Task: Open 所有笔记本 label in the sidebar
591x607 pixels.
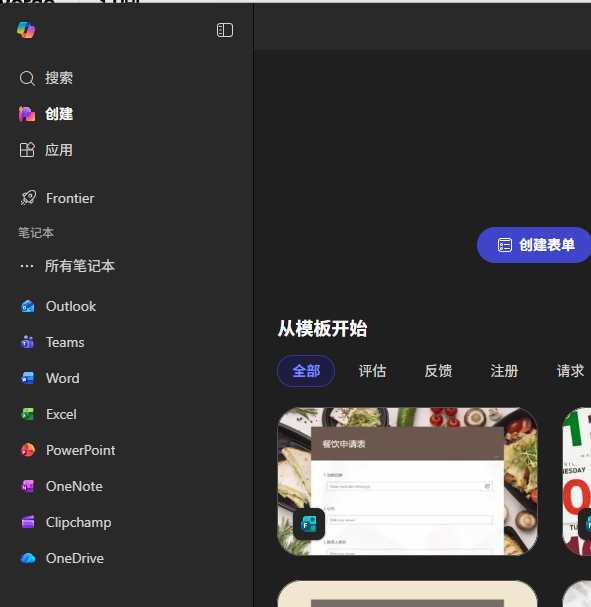Action: tap(80, 266)
